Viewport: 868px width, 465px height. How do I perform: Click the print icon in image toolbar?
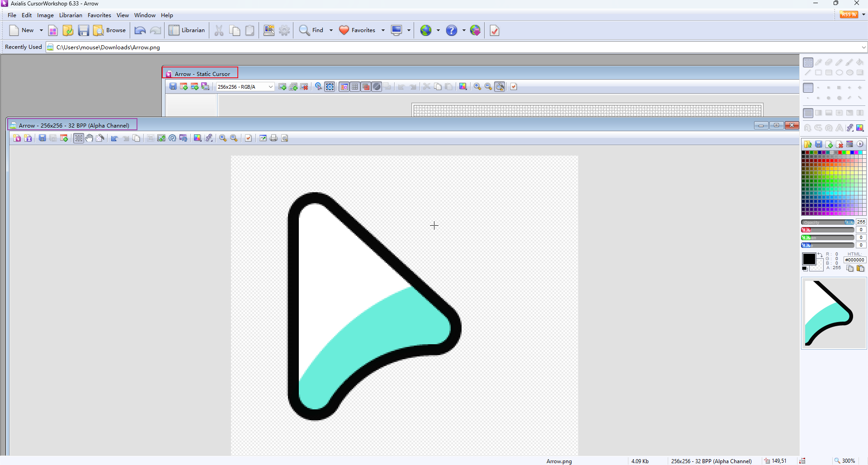click(274, 138)
